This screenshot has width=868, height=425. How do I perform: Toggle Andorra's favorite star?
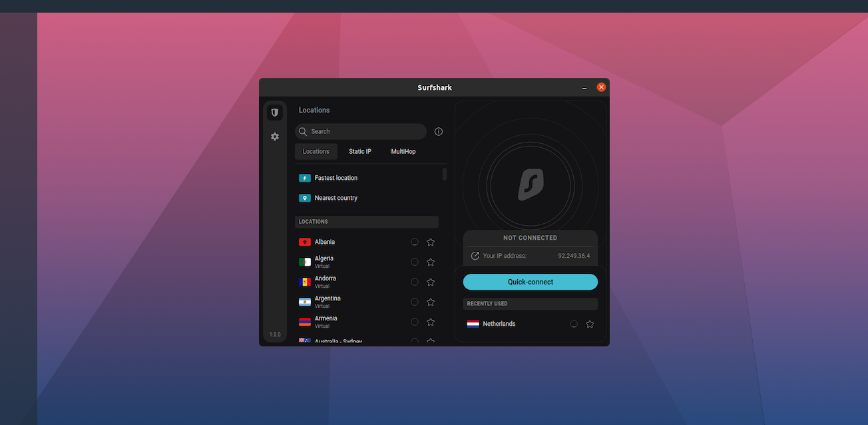pyautogui.click(x=431, y=282)
